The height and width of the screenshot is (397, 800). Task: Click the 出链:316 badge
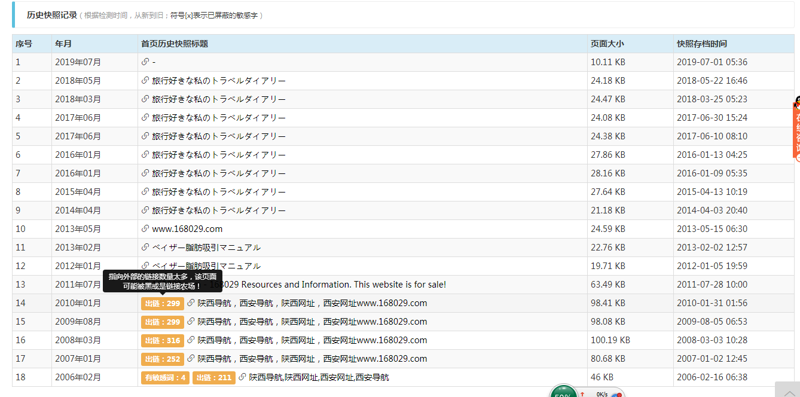click(x=162, y=340)
